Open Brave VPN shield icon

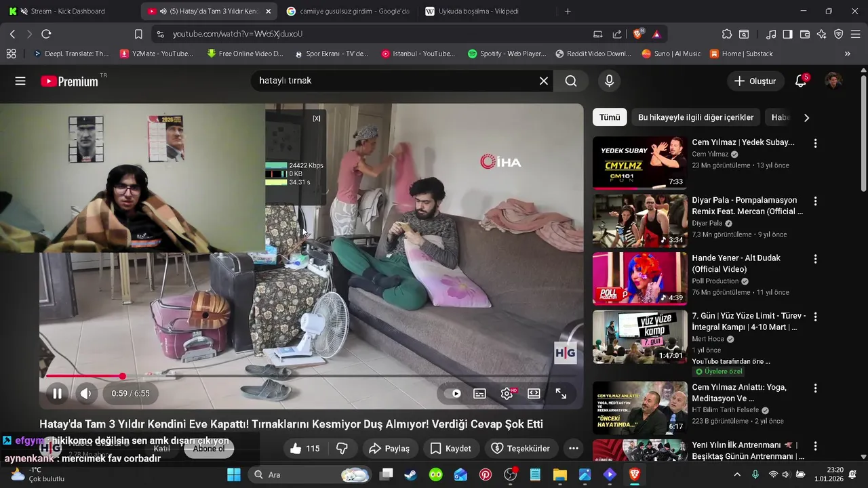click(839, 34)
